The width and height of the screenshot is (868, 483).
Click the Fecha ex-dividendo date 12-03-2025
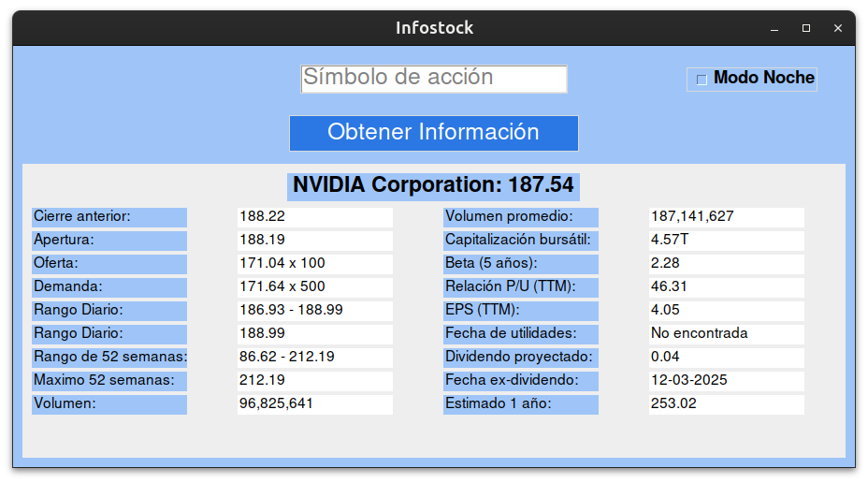click(726, 381)
